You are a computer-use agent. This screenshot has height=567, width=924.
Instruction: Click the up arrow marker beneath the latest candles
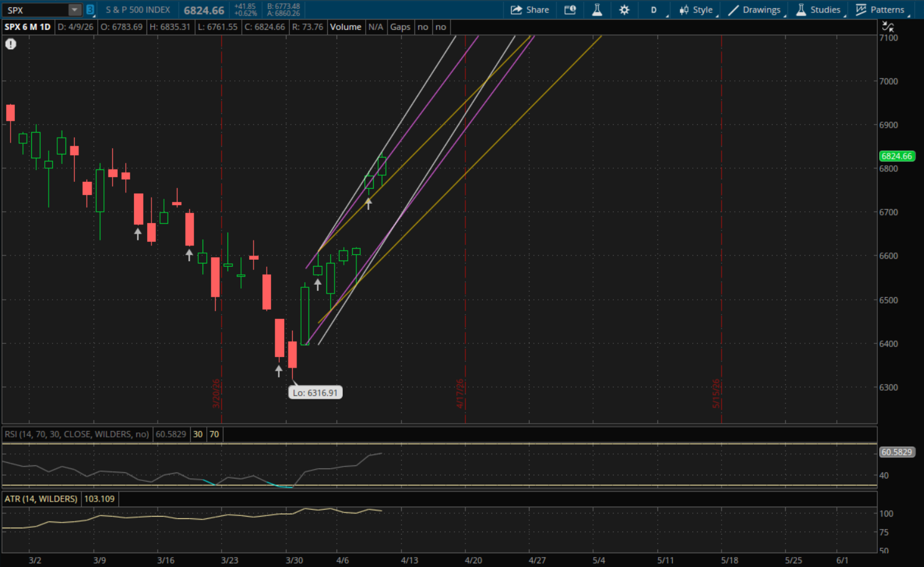coord(368,203)
